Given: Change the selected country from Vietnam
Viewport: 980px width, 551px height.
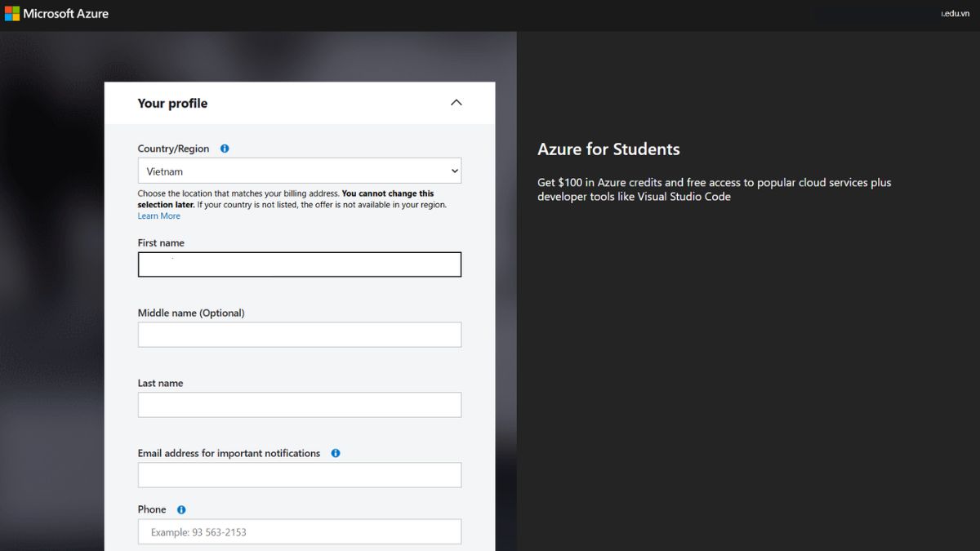Looking at the screenshot, I should [299, 171].
